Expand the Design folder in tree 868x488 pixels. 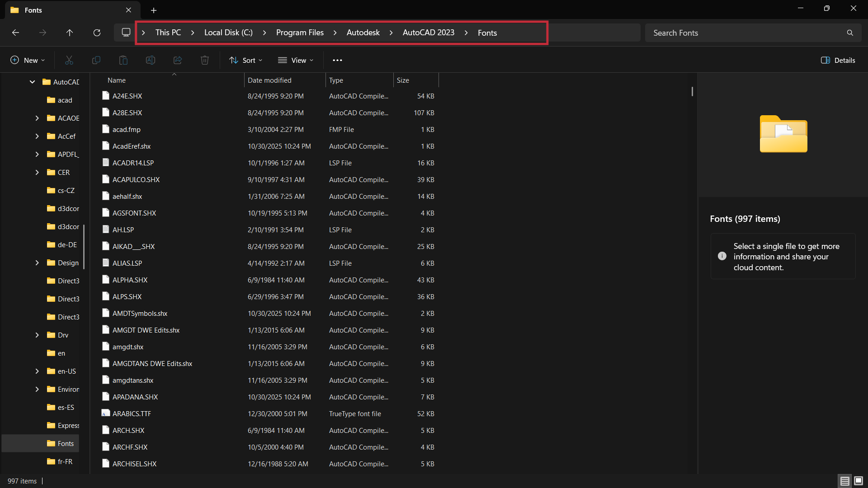(37, 263)
